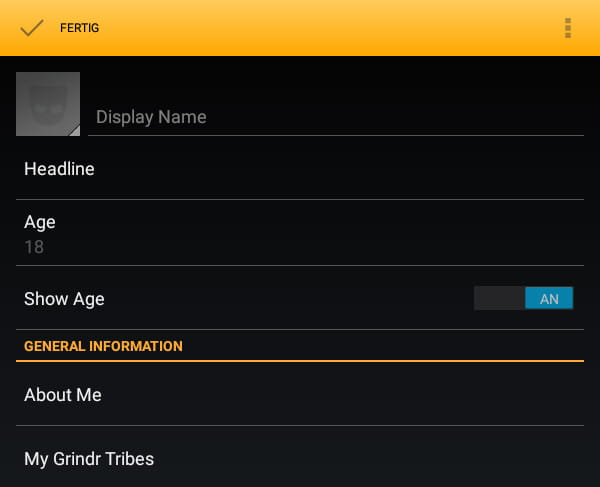Click the orange divider under General Information
The width and height of the screenshot is (600, 487).
[x=300, y=361]
